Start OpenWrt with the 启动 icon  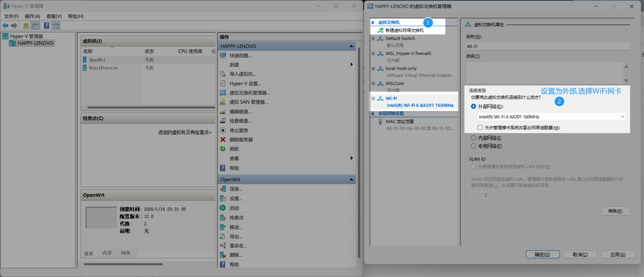tap(223, 208)
